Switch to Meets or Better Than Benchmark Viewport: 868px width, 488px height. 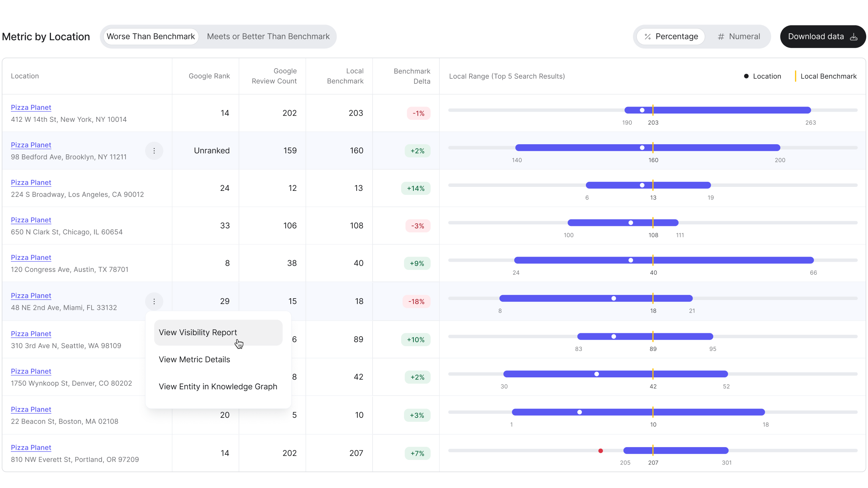(268, 37)
